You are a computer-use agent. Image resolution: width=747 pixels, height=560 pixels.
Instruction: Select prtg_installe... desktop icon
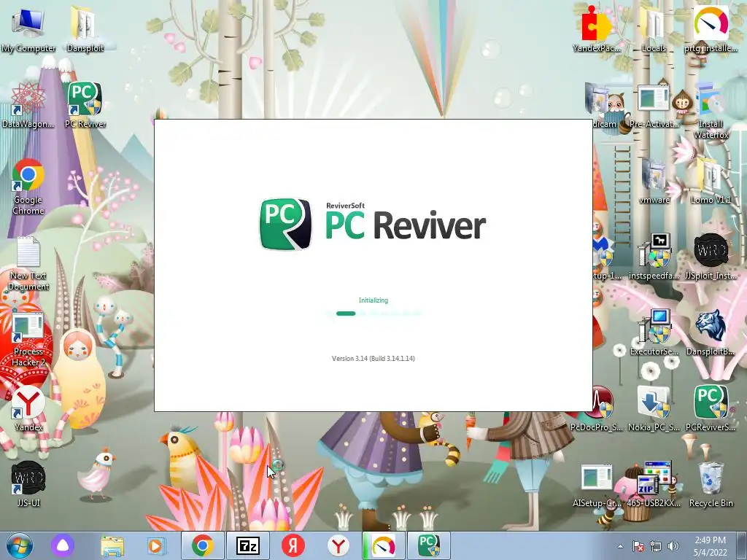[711, 29]
